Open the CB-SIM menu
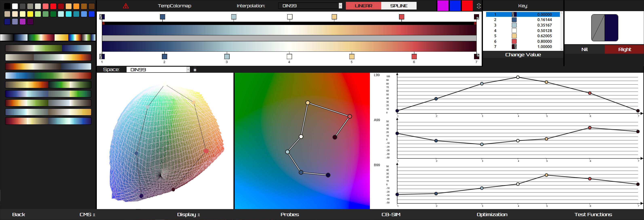 point(391,215)
